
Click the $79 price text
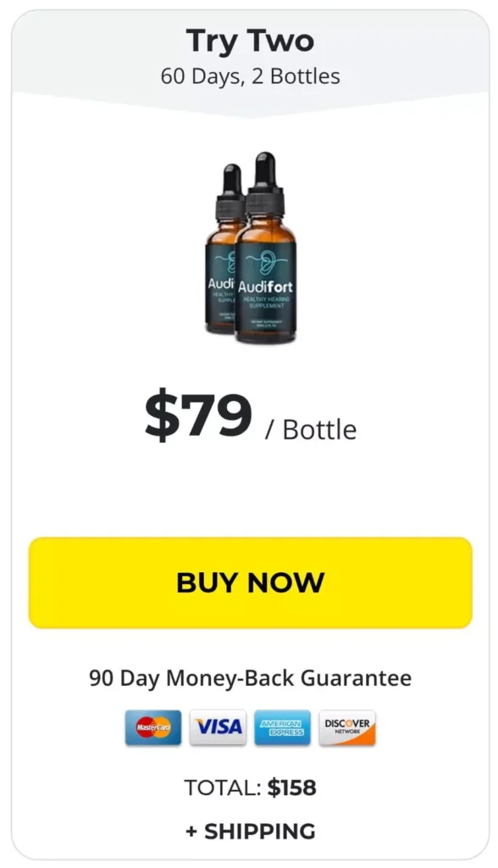tap(199, 415)
